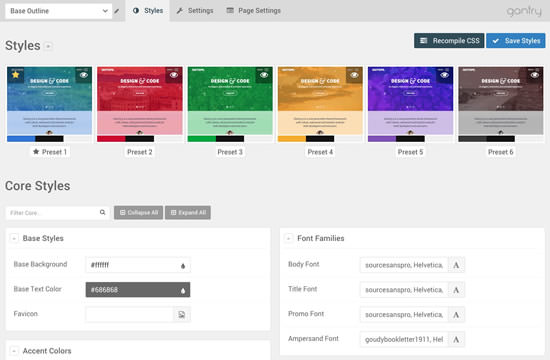550x360 pixels.
Task: Collapse the Base Styles section
Action: (14, 239)
